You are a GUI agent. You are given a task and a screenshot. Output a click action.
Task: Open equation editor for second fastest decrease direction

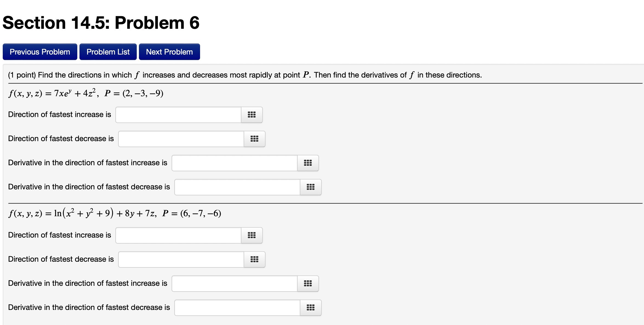[254, 259]
